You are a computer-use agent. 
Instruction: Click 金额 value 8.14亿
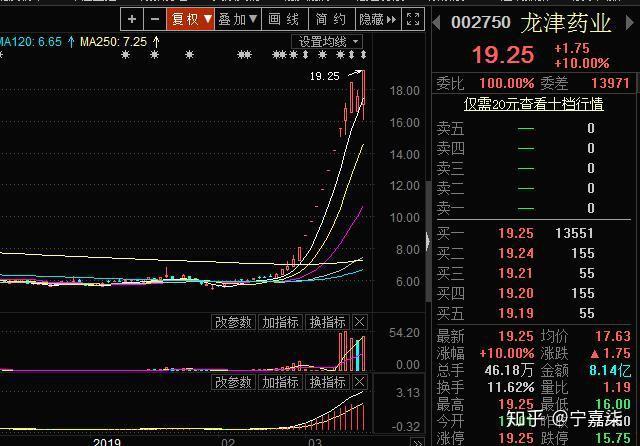tap(610, 370)
